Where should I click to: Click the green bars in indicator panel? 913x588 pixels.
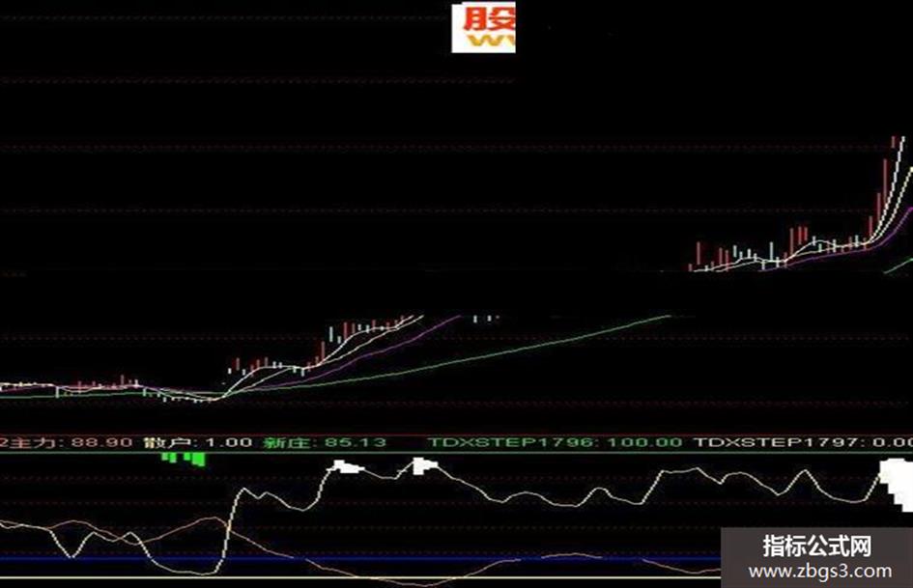point(184,459)
